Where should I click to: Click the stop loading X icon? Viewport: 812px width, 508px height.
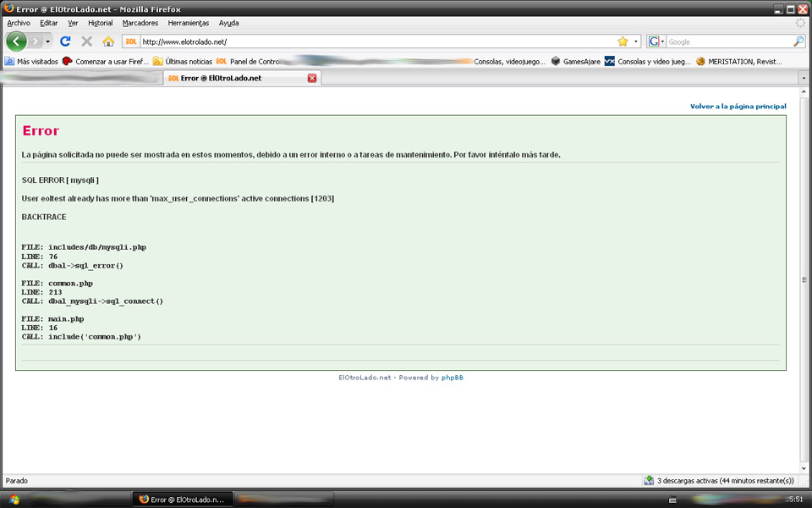(87, 41)
